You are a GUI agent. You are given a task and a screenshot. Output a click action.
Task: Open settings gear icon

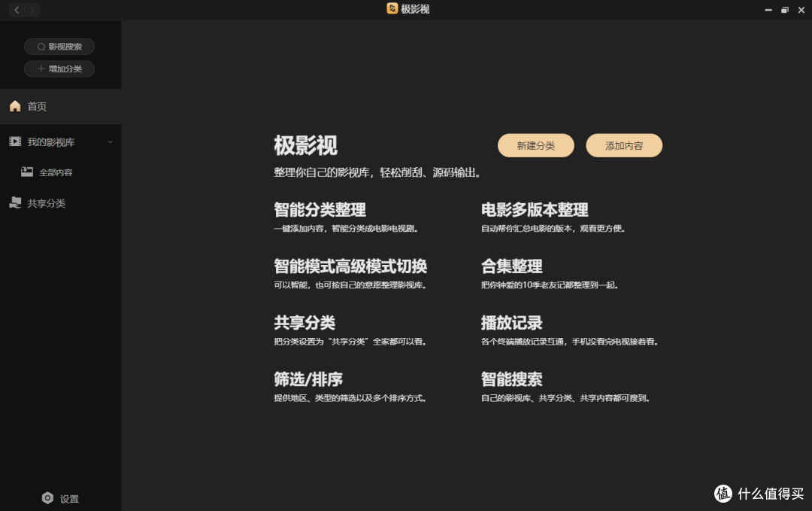47,498
